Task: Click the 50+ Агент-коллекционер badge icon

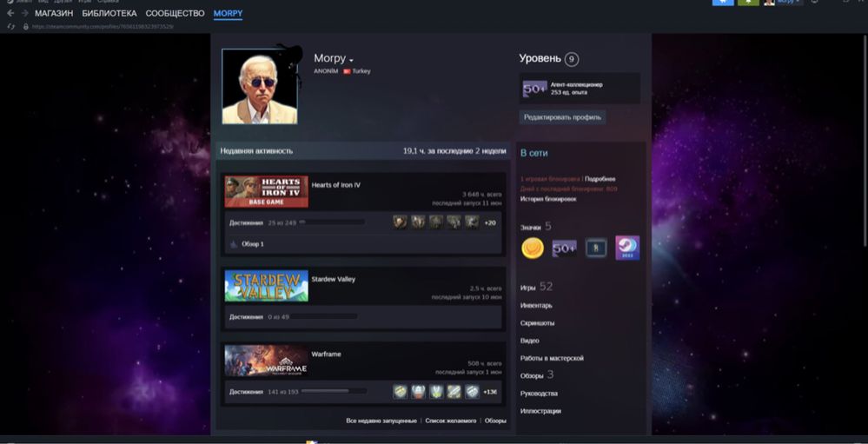Action: (534, 89)
